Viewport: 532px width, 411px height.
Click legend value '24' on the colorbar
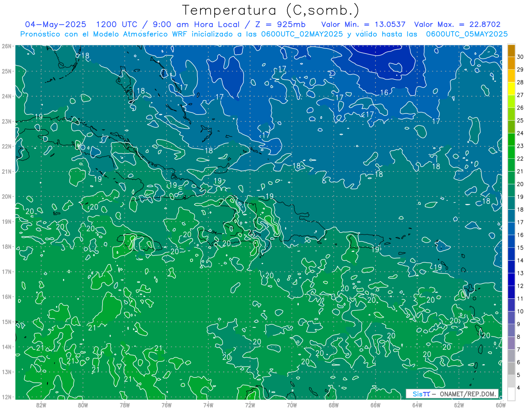[x=520, y=133]
